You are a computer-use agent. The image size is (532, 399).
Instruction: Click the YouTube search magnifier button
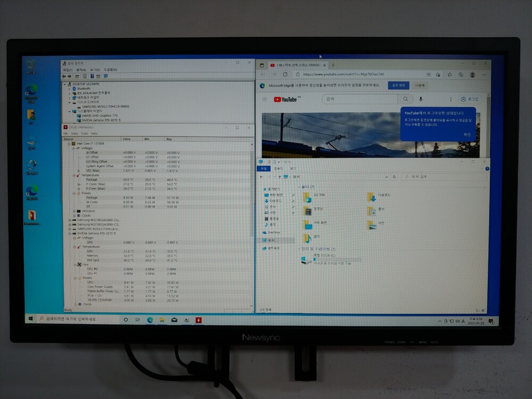[x=405, y=99]
